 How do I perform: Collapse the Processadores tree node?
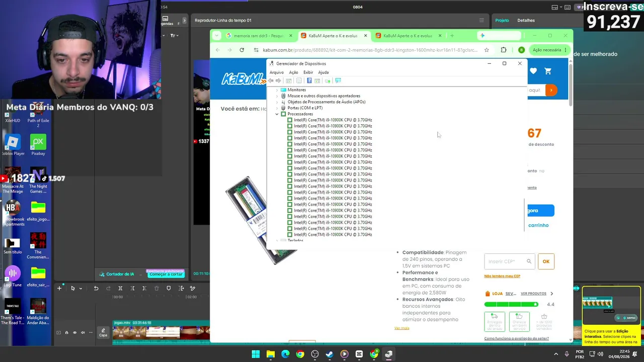pos(277,114)
